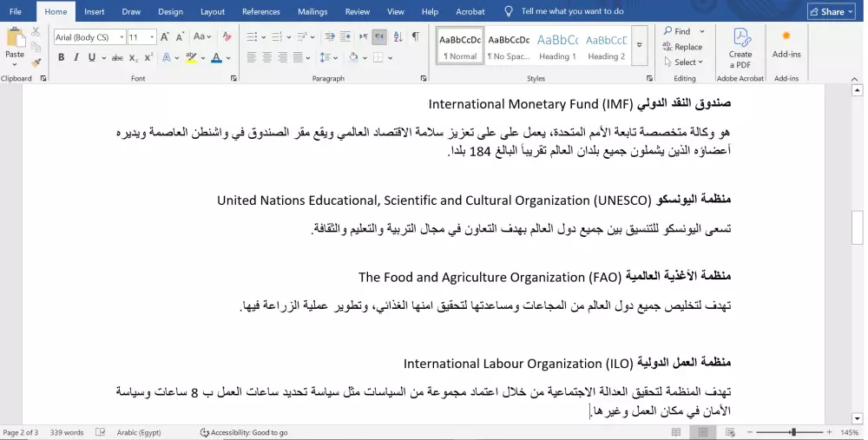Apply the No Spacing style
The image size is (868, 440).
pos(509,45)
